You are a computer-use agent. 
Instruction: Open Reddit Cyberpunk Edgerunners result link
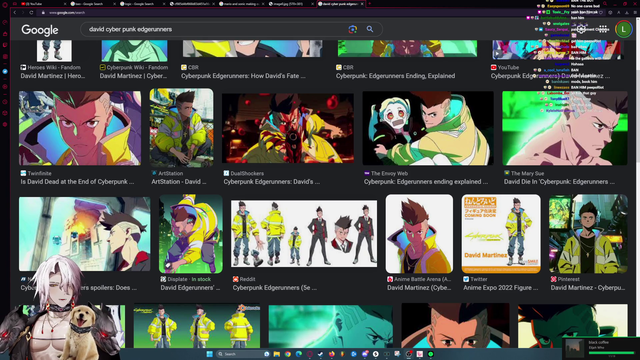[275, 288]
